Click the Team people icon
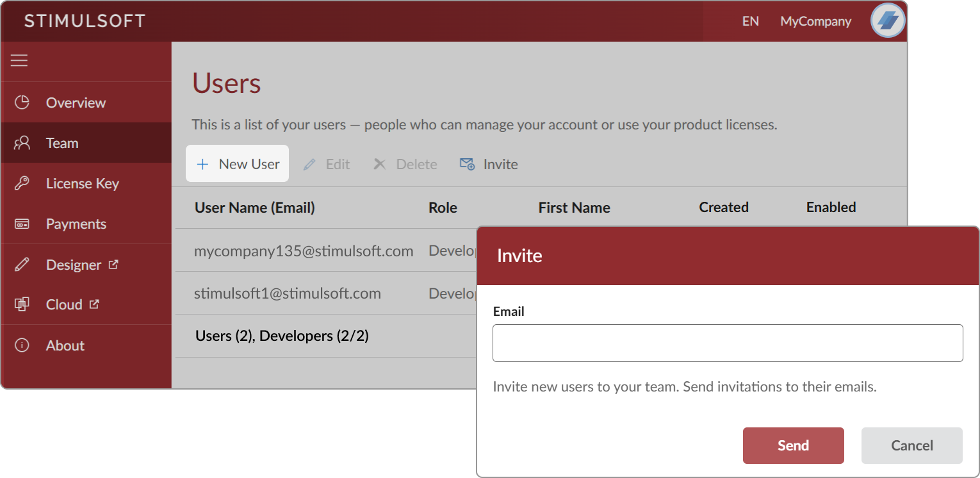Viewport: 980px width, 478px height. pyautogui.click(x=22, y=143)
